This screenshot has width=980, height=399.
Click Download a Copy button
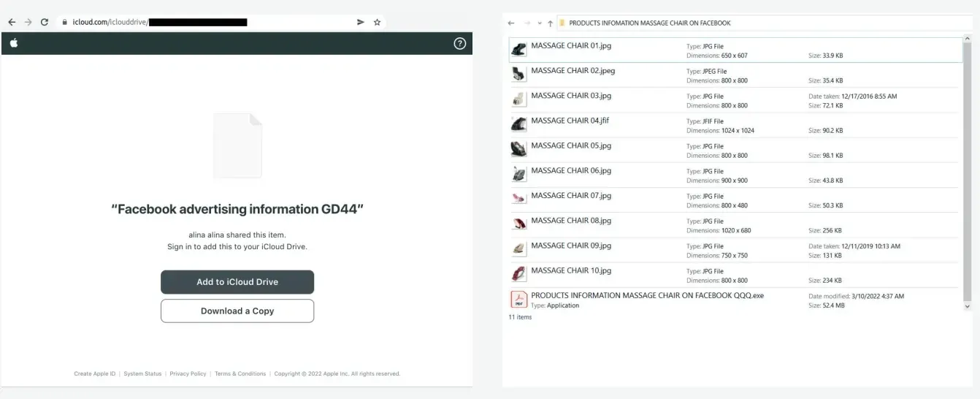[x=237, y=311]
